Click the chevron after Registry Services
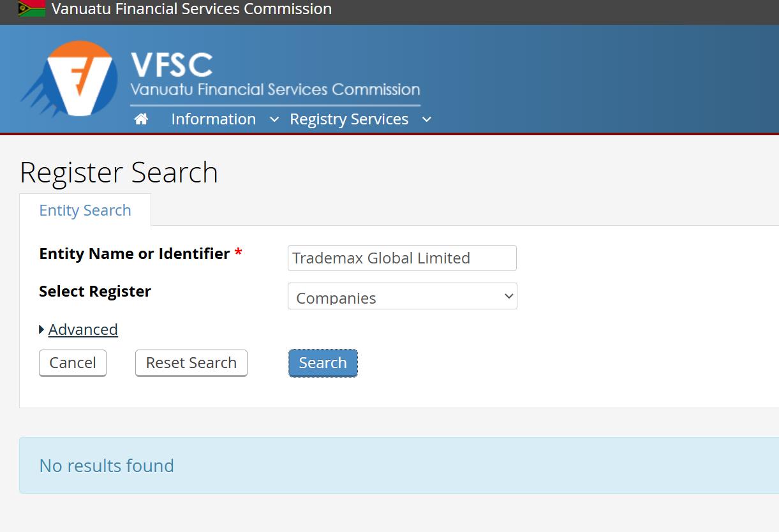Viewport: 779px width, 532px height. 427,119
